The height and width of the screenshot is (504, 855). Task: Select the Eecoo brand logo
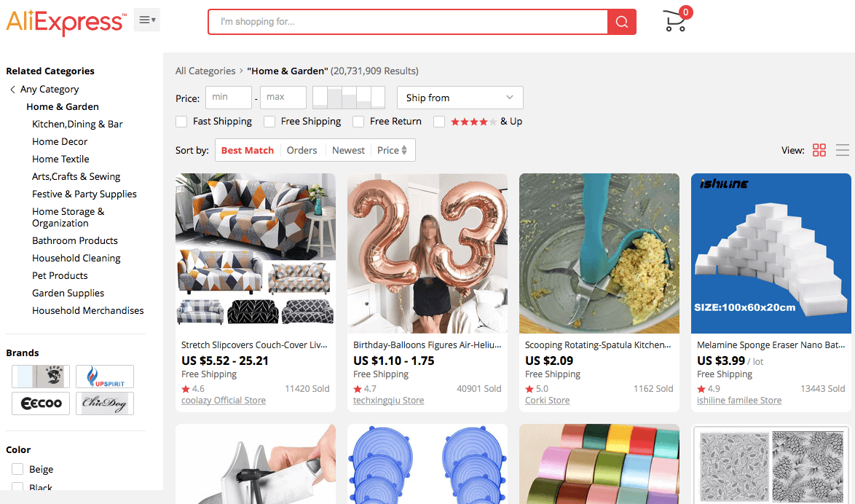(x=41, y=403)
